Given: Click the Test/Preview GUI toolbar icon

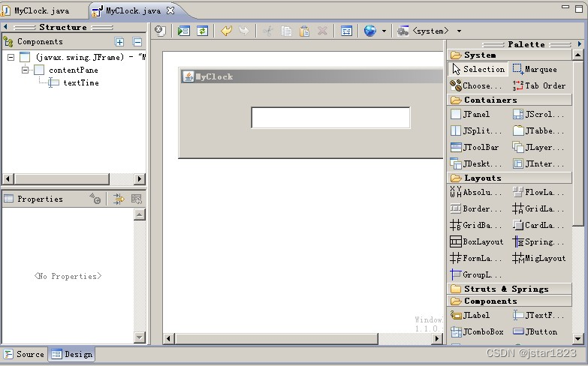Looking at the screenshot, I should (x=184, y=31).
